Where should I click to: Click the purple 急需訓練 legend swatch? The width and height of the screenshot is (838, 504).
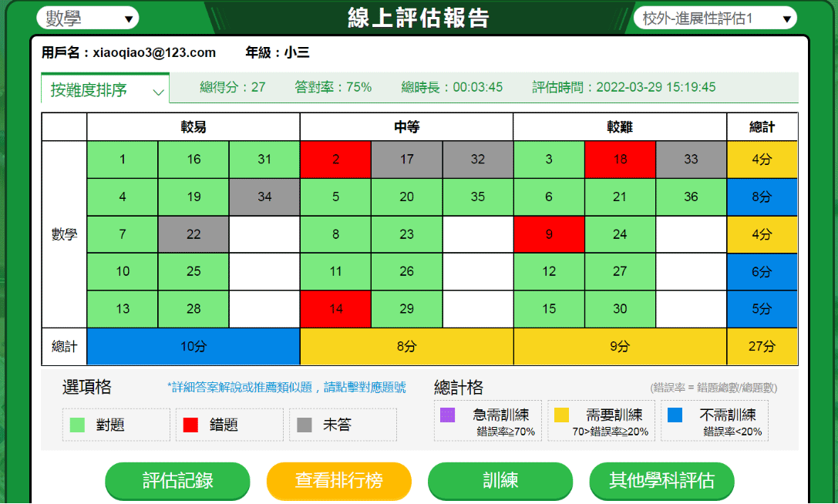pyautogui.click(x=447, y=415)
